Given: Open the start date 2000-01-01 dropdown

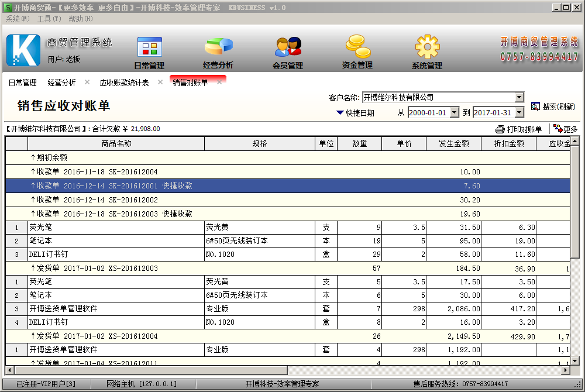Looking at the screenshot, I should point(454,112).
